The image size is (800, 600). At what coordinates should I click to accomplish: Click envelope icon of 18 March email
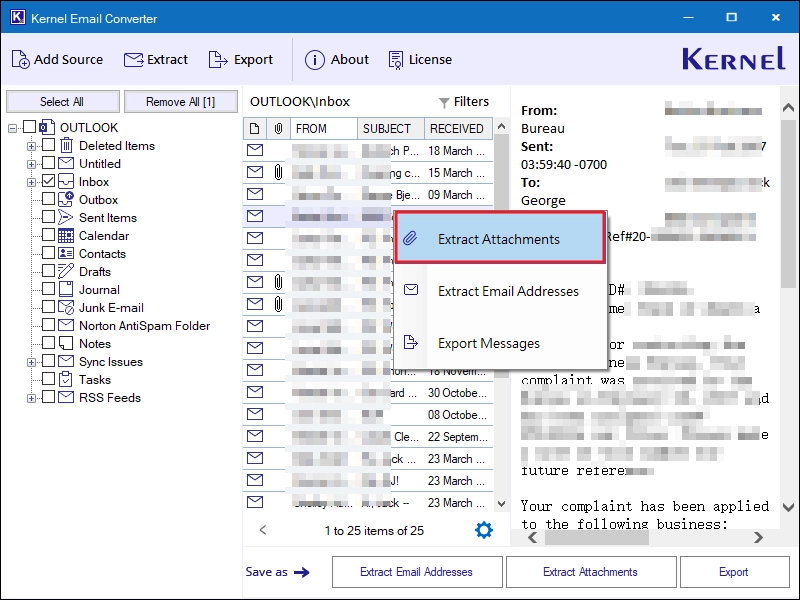pos(255,150)
